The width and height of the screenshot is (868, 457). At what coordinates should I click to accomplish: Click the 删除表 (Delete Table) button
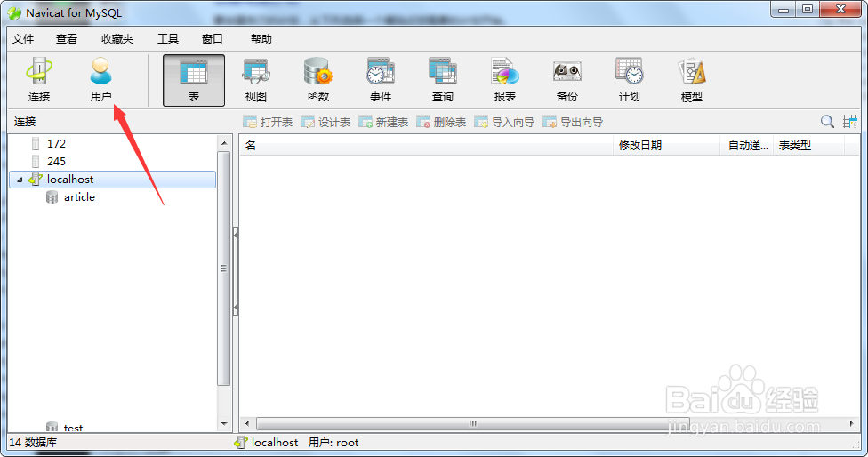tap(441, 123)
